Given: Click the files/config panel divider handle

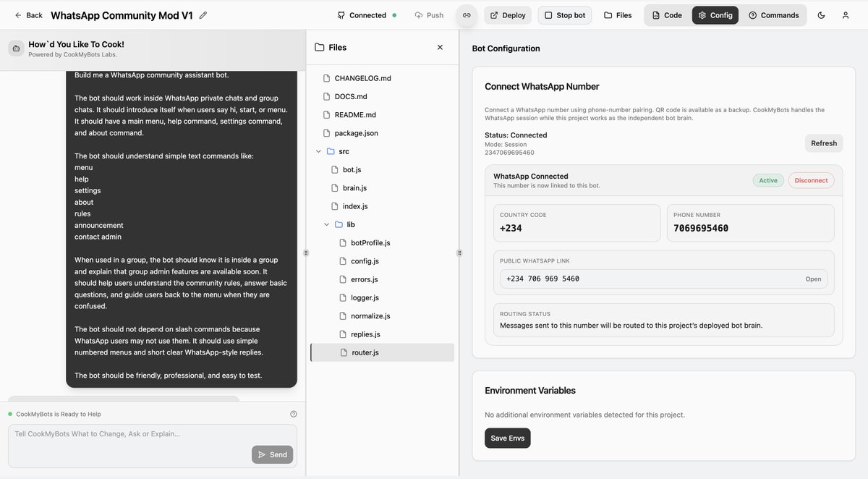Looking at the screenshot, I should (x=459, y=253).
